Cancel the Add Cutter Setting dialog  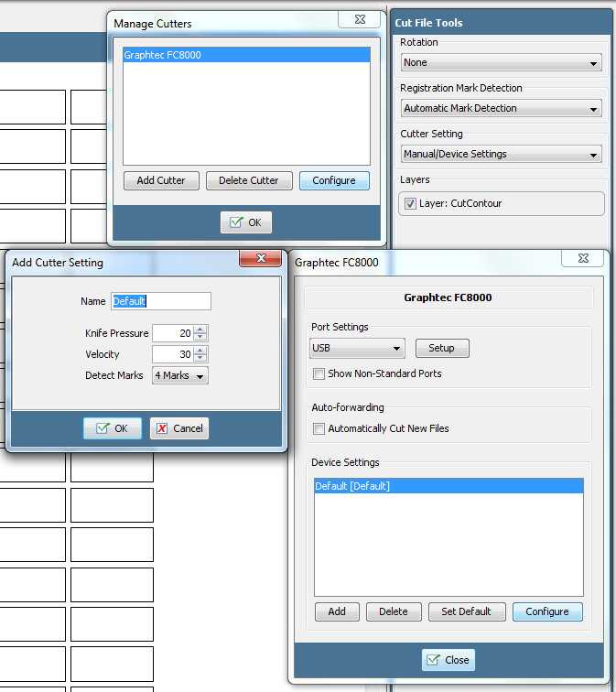[179, 428]
